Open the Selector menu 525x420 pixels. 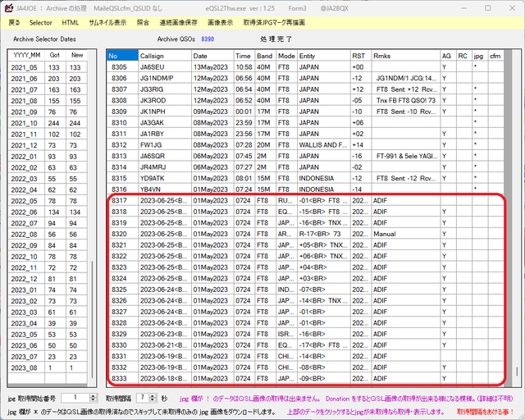point(41,23)
